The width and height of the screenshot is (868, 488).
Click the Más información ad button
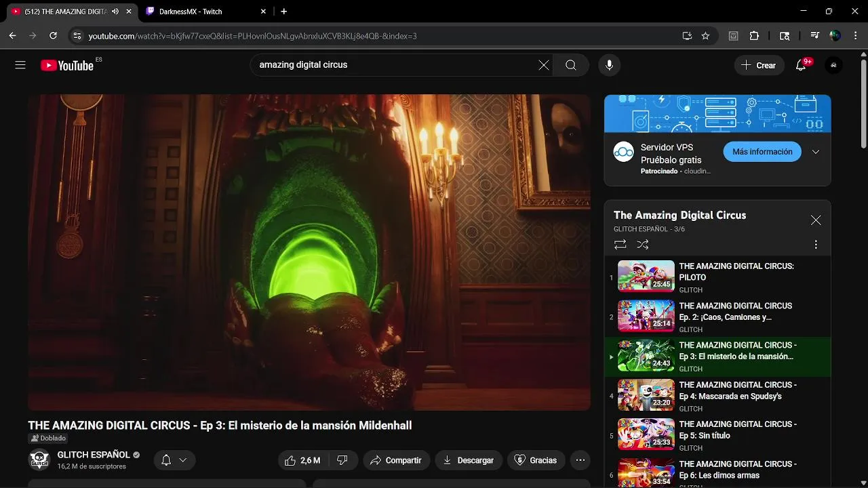click(762, 152)
